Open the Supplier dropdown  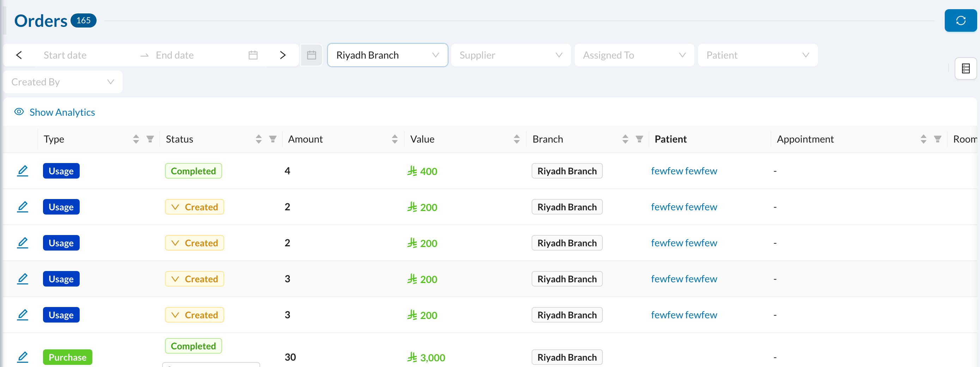pyautogui.click(x=511, y=55)
